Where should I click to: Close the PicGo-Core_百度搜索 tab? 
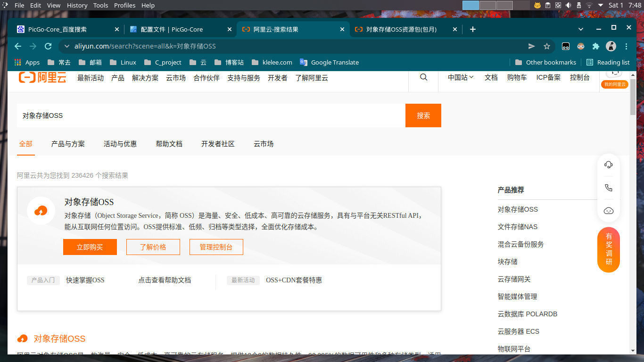point(117,29)
